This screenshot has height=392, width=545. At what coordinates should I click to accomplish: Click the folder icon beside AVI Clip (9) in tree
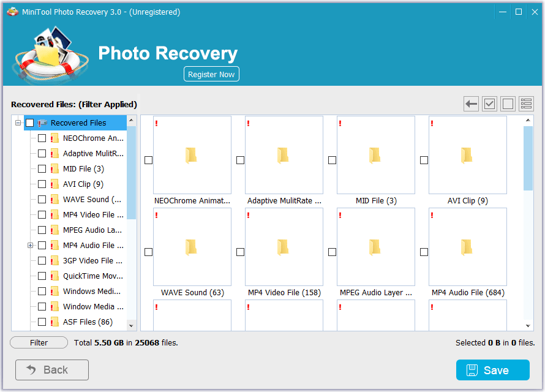pos(55,184)
